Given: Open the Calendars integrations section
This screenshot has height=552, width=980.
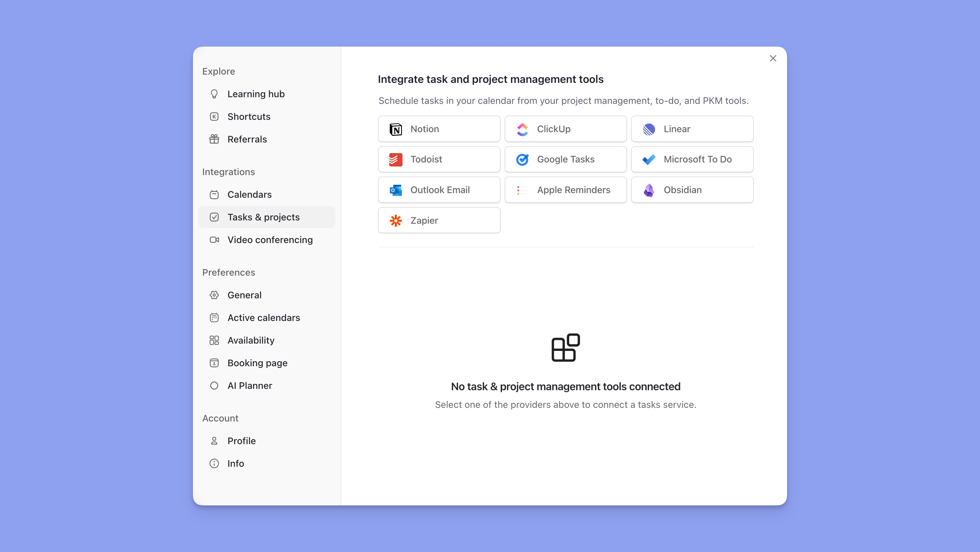Looking at the screenshot, I should (x=249, y=194).
